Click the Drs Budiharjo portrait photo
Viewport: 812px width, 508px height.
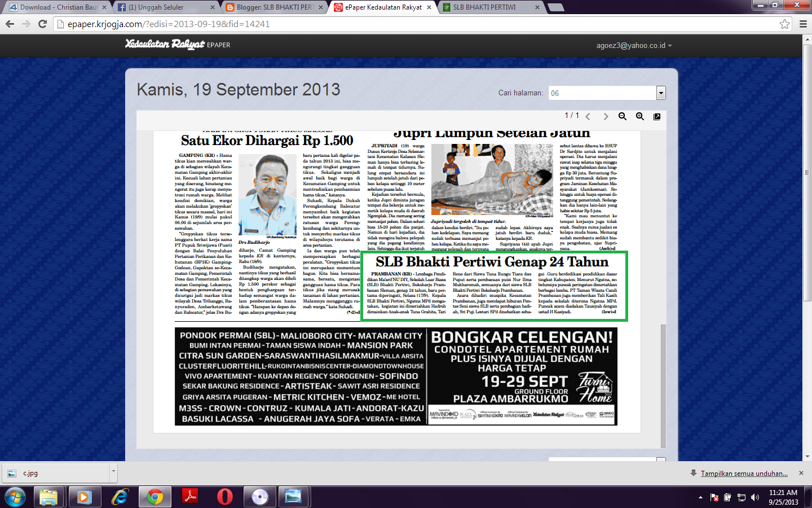pyautogui.click(x=267, y=195)
